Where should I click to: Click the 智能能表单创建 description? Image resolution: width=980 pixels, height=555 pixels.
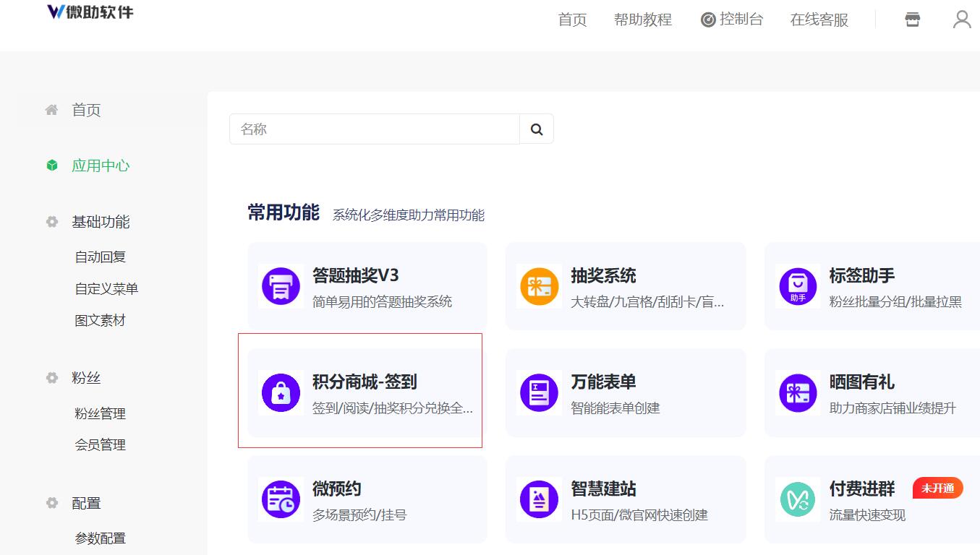615,408
